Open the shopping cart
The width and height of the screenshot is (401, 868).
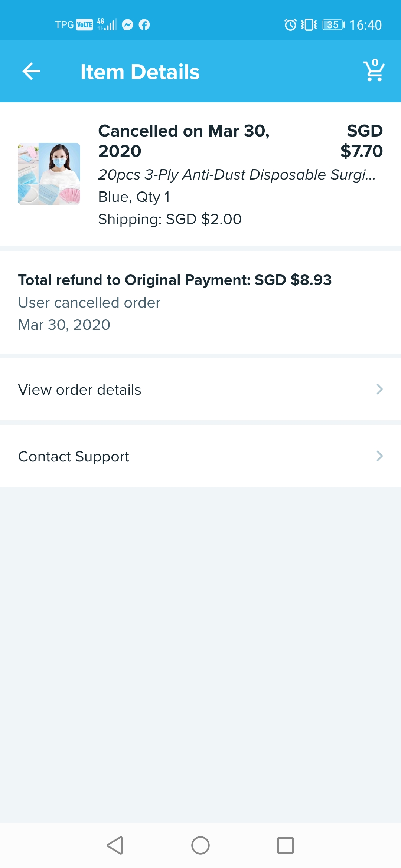pos(374,71)
